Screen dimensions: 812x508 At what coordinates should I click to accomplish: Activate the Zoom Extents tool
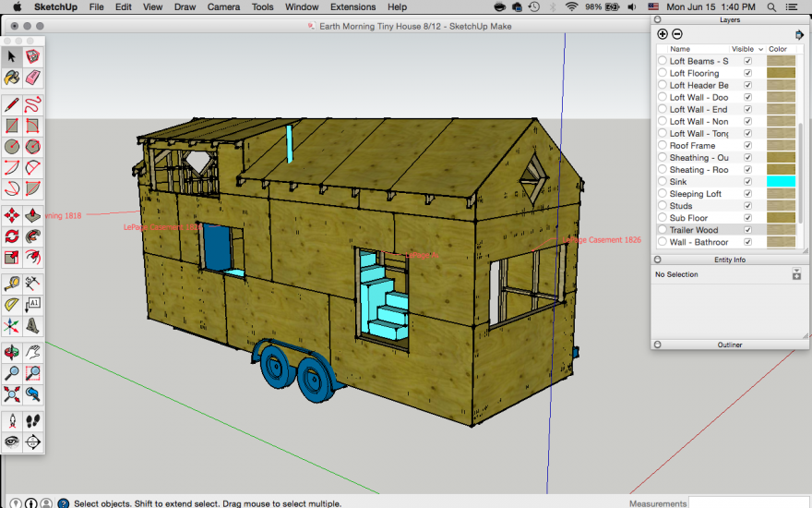[12, 394]
